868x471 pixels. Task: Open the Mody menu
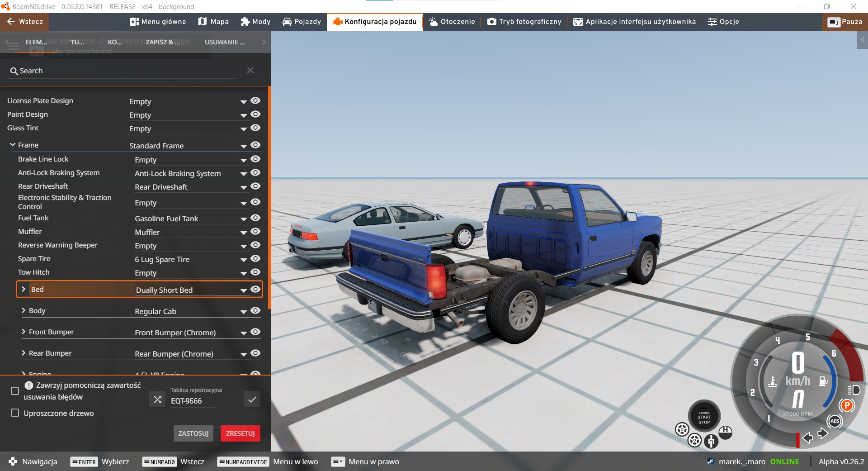click(x=255, y=22)
